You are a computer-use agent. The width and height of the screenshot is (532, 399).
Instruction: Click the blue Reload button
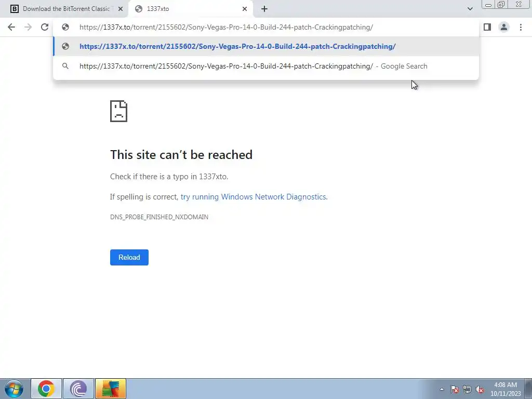129,258
